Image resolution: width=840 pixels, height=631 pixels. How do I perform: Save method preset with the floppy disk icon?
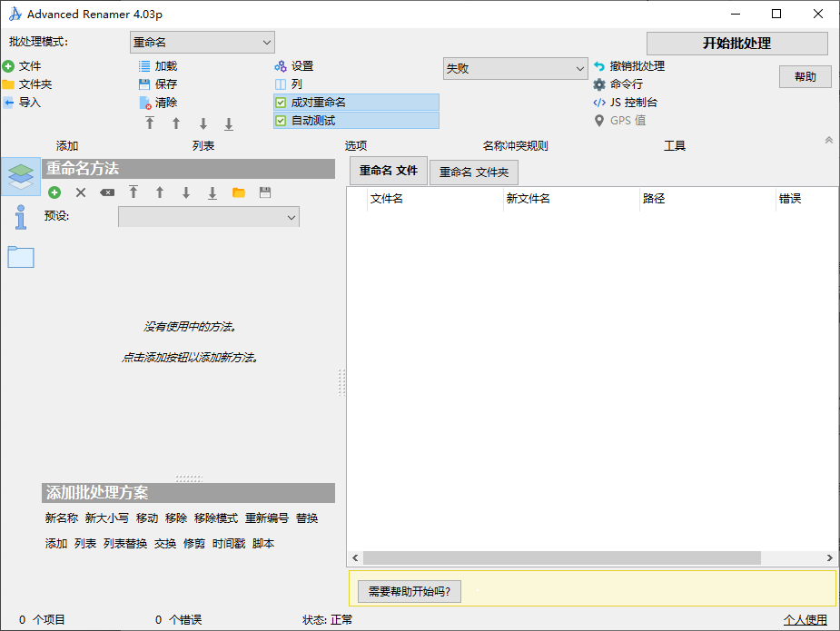[265, 192]
